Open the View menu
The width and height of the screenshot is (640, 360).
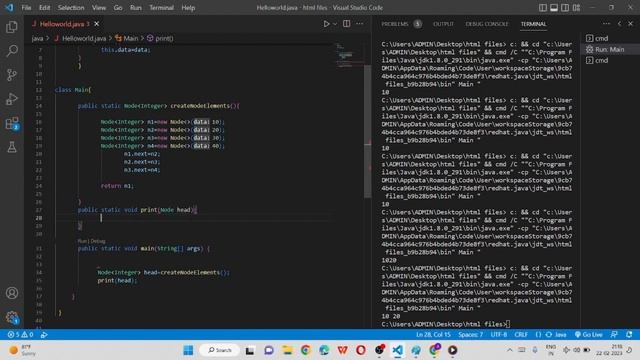[x=99, y=8]
